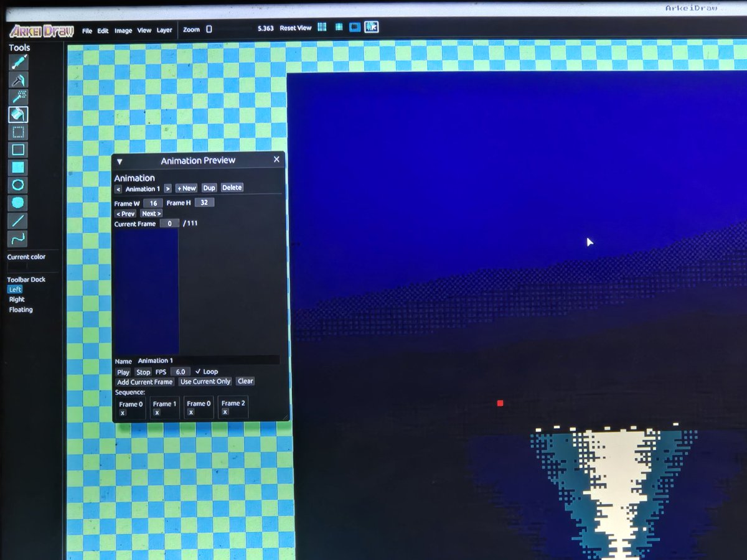747x560 pixels.
Task: Collapse the Animation Preview panel
Action: tap(120, 161)
